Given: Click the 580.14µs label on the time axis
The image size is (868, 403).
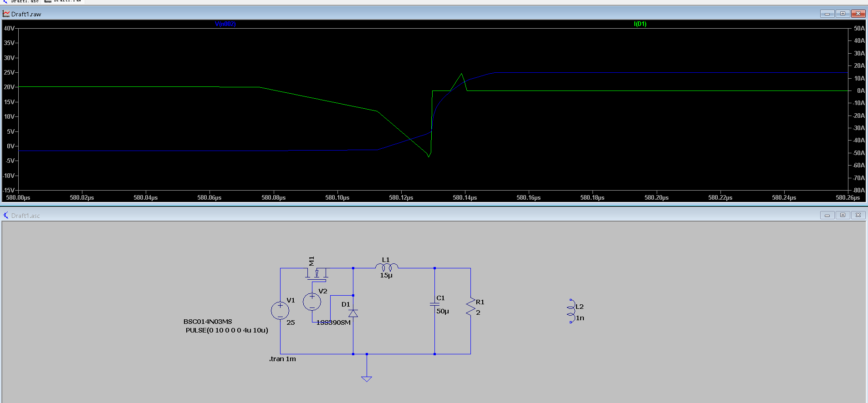Looking at the screenshot, I should point(465,197).
